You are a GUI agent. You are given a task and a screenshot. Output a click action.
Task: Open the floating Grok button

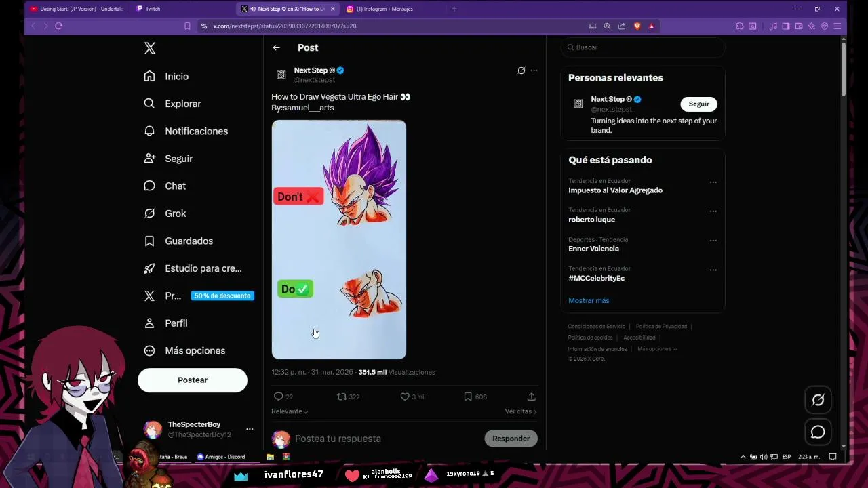(818, 400)
